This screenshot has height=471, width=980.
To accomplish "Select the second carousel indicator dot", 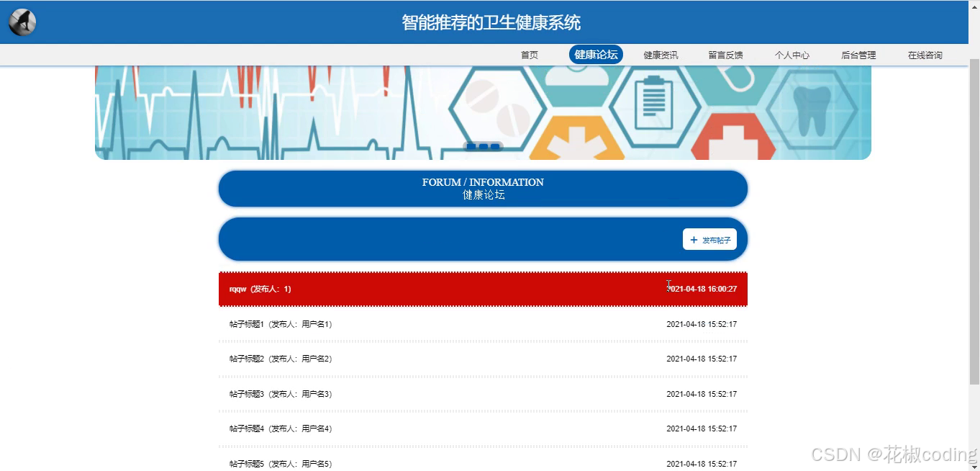I will [x=483, y=145].
